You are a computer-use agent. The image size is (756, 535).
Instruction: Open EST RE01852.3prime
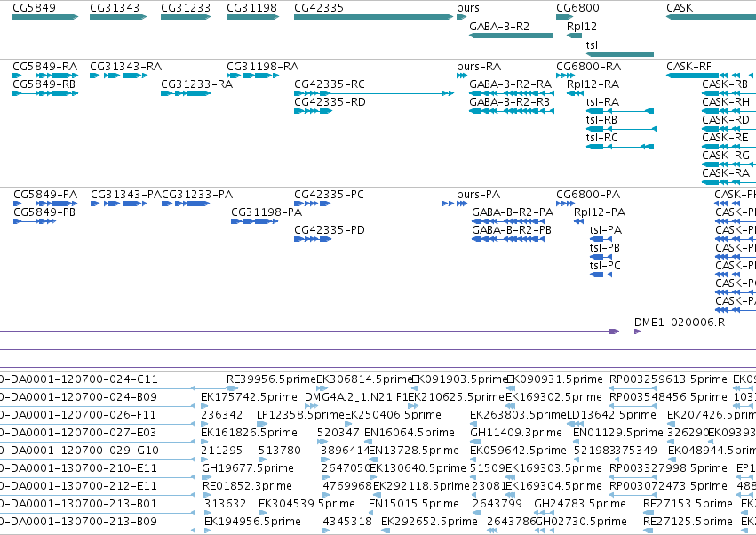click(x=247, y=486)
